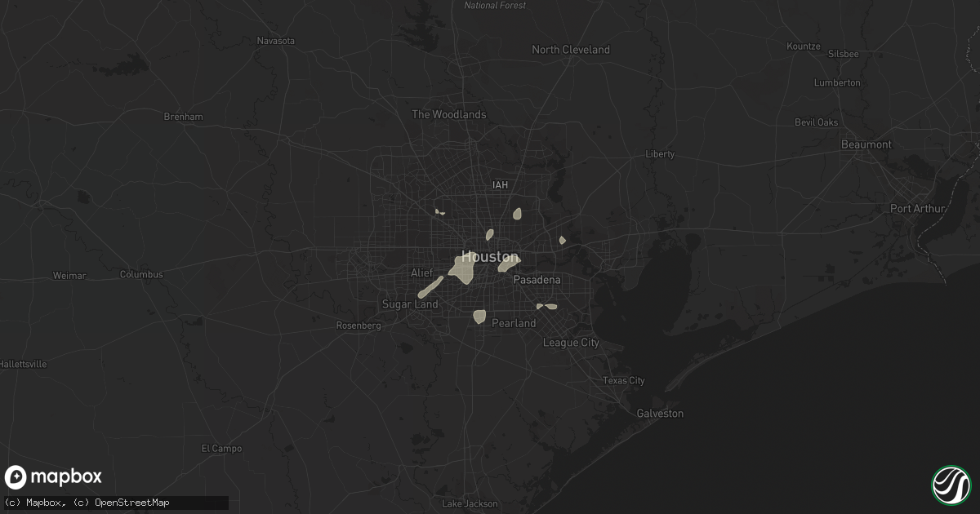Screen dimensions: 980x514
Task: Click the Brenham label
Action: tap(183, 117)
